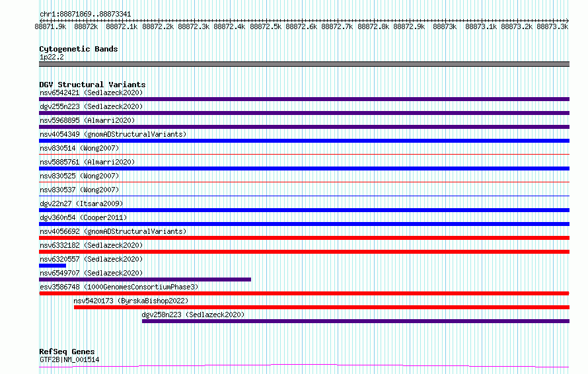Click the purple nsv6549707 variant bar
Screen dimensions: 588x374
(x=145, y=280)
